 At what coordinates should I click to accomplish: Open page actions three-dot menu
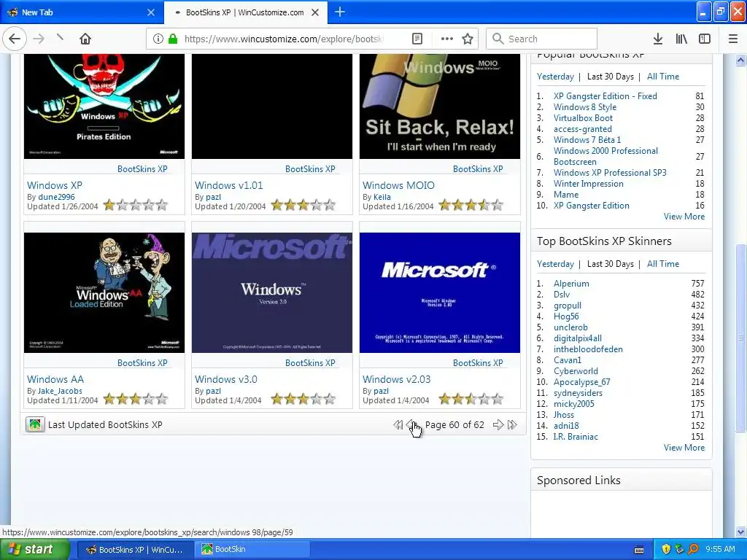tap(447, 39)
